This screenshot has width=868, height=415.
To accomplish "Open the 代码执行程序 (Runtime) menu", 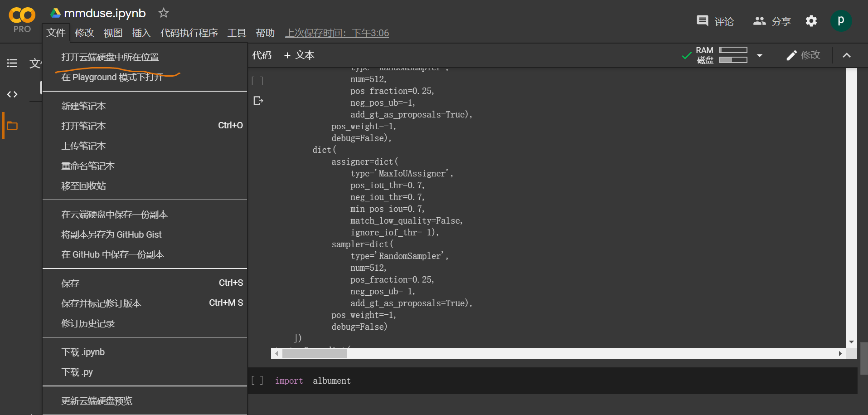I will pos(189,33).
